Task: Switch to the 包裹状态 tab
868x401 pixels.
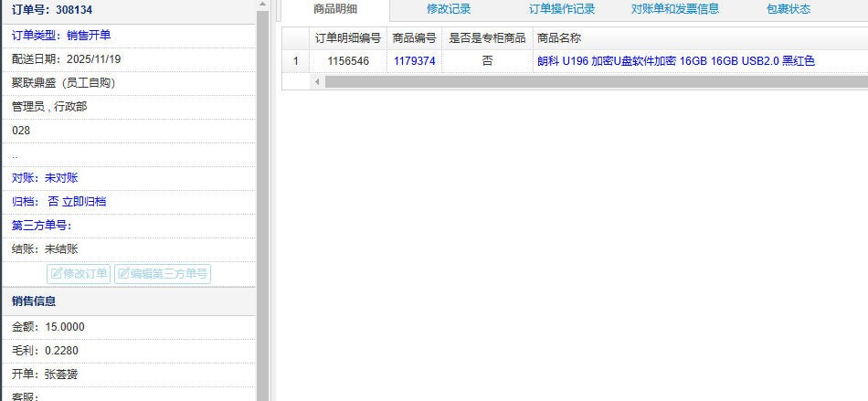Action: click(x=789, y=9)
